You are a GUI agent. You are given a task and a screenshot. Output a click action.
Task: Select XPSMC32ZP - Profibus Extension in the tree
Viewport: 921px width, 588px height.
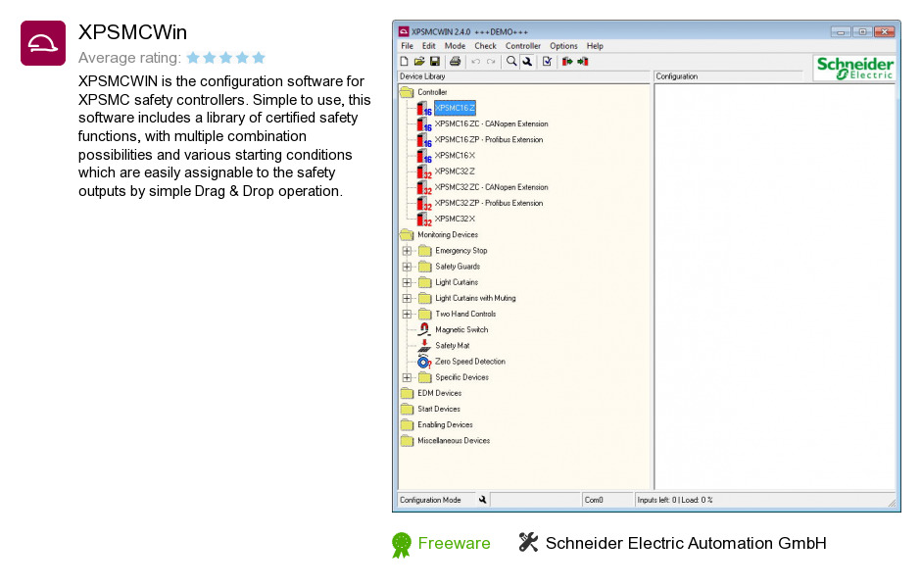click(489, 203)
